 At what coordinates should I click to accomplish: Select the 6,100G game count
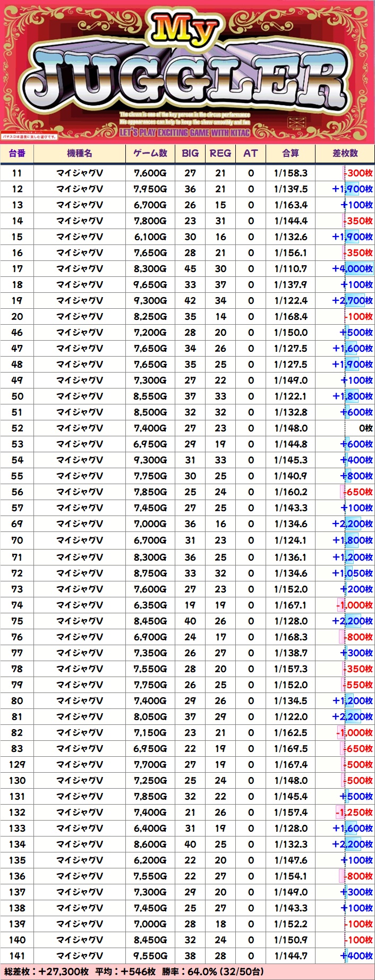tap(150, 236)
